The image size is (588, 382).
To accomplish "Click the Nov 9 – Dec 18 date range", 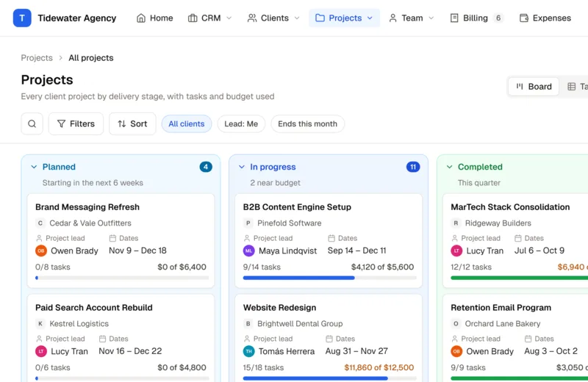I will tap(137, 251).
